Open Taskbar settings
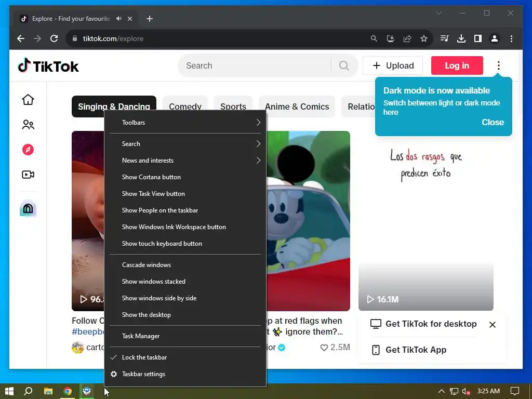 185,374
